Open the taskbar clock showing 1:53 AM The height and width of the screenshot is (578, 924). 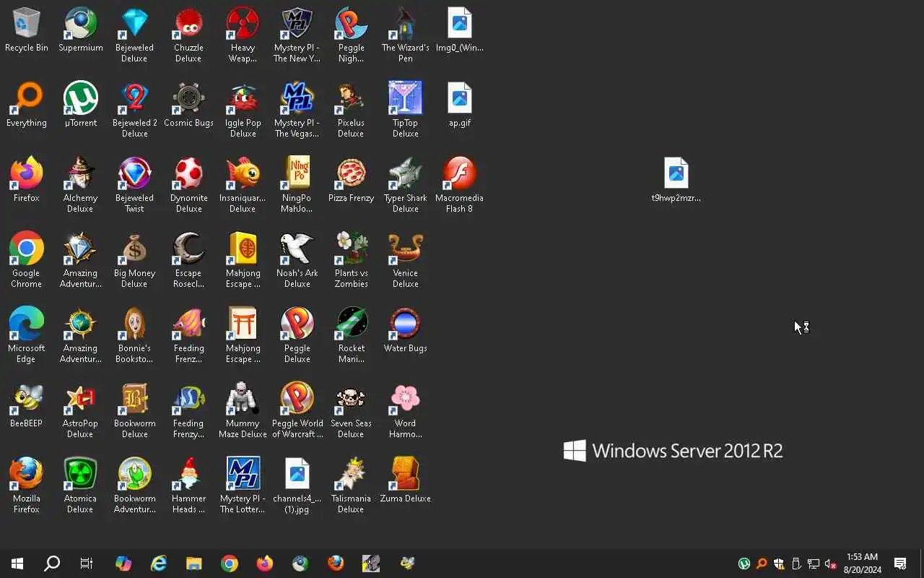[x=862, y=564]
